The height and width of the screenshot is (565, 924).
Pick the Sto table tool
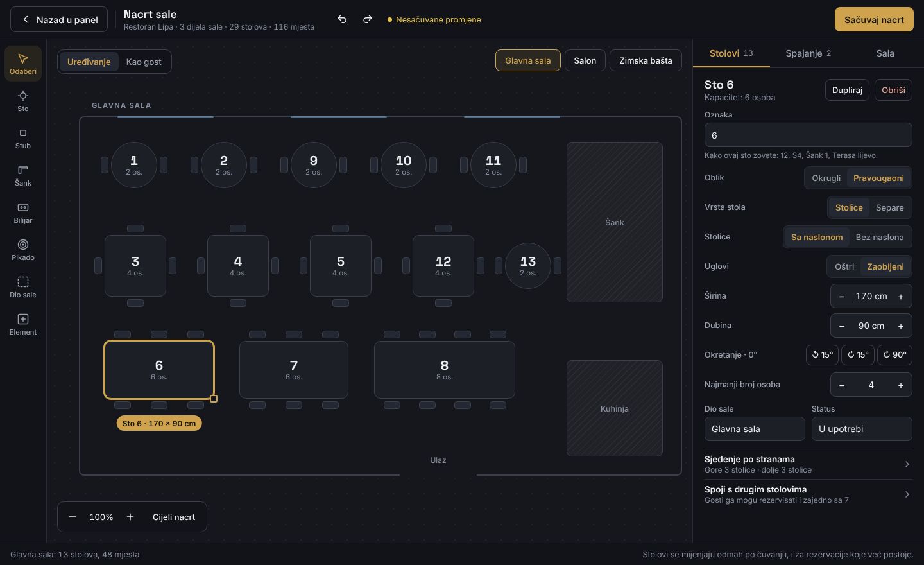pos(23,101)
